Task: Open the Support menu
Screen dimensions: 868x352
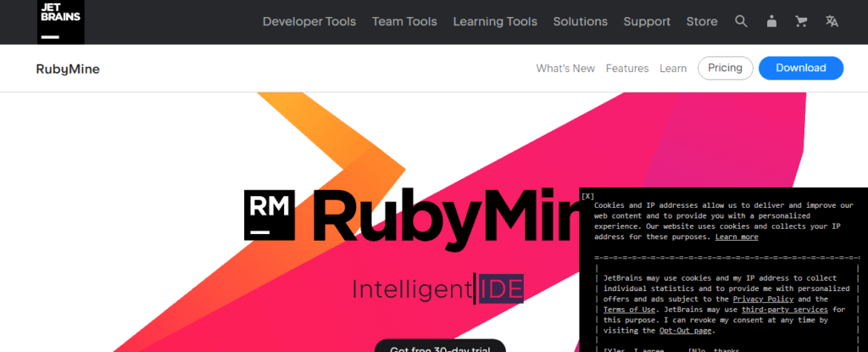Action: pos(647,21)
